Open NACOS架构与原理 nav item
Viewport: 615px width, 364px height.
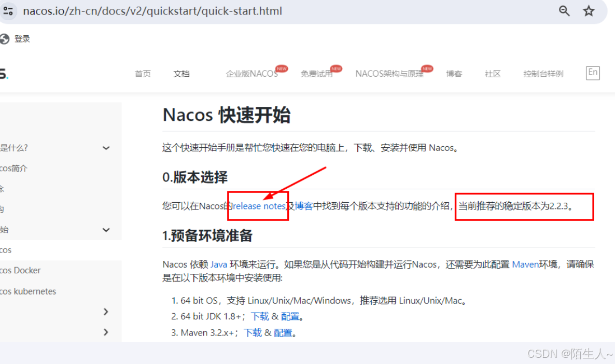coord(389,74)
